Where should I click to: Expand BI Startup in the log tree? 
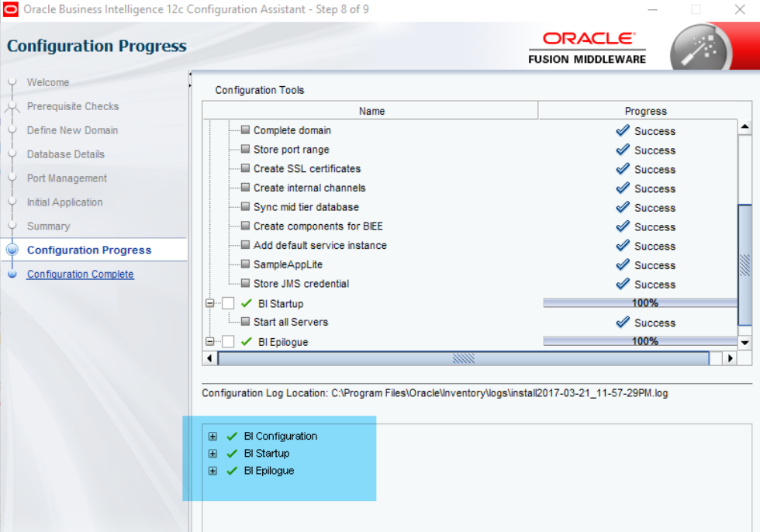212,454
